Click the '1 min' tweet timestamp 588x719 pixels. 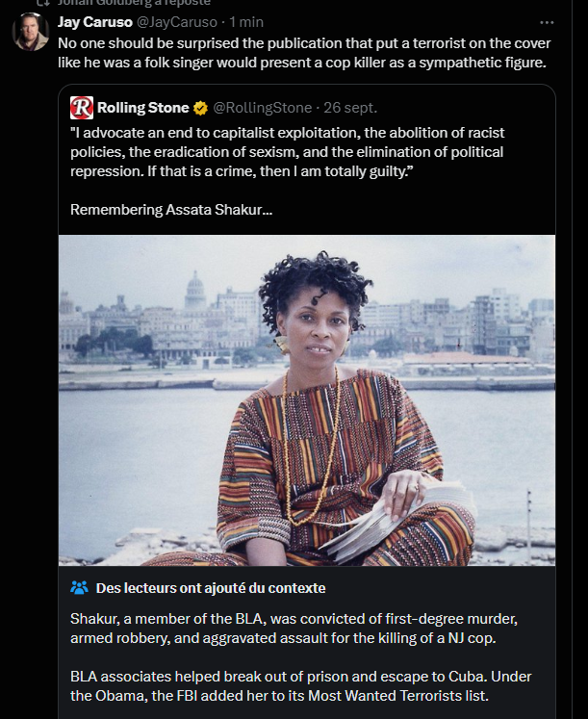point(246,21)
